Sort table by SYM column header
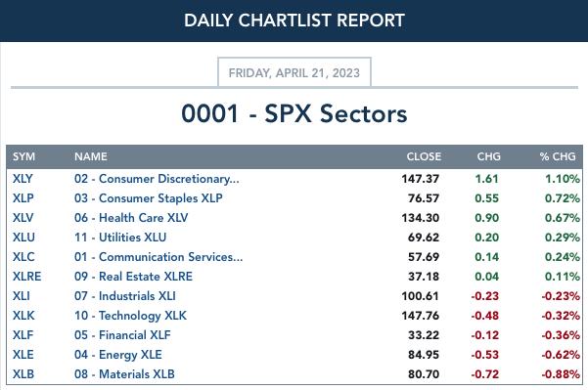 (x=23, y=156)
